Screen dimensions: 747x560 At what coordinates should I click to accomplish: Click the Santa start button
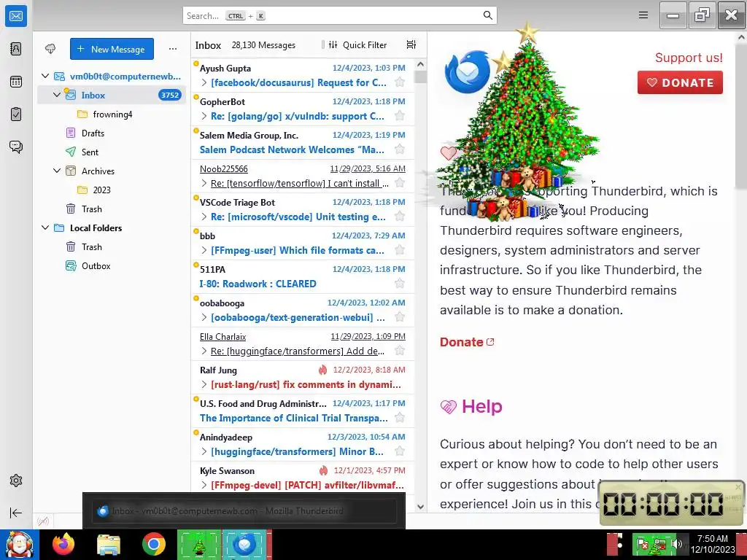point(19,544)
